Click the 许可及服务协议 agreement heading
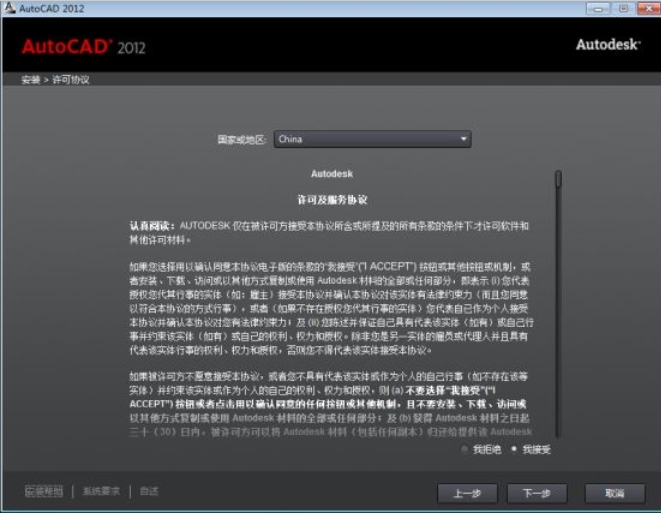Screen dimensions: 661x513 click(332, 200)
